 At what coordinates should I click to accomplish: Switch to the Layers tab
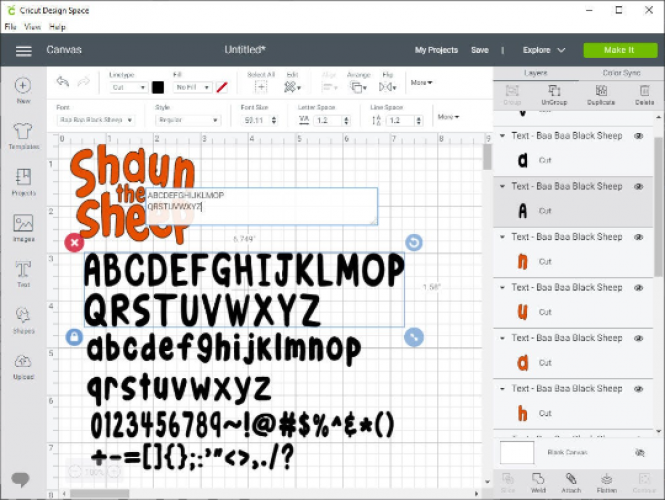(x=536, y=73)
